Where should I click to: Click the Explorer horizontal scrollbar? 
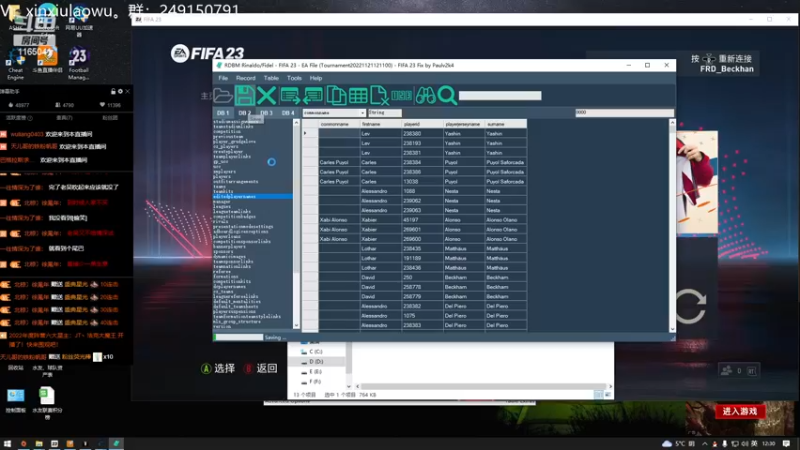484,386
